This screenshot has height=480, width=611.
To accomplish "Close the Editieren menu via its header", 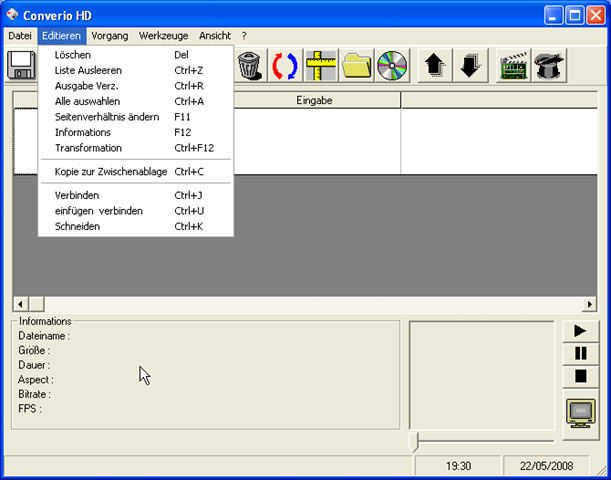I will [62, 36].
